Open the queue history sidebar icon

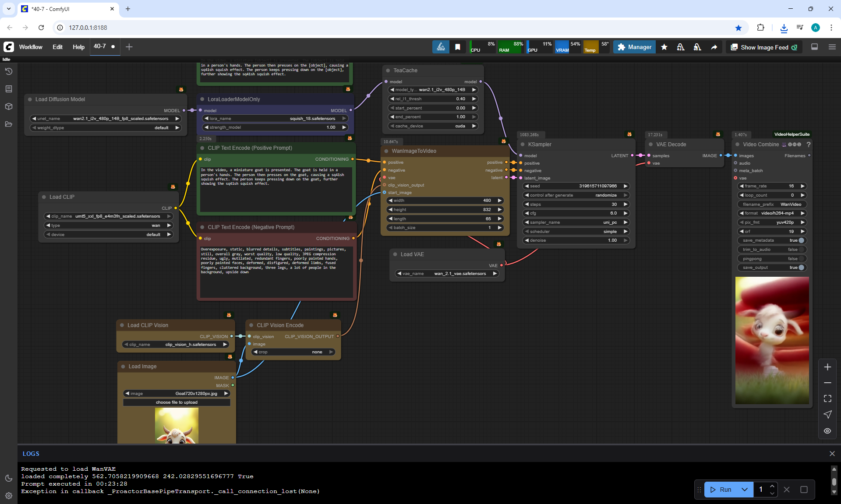point(8,71)
